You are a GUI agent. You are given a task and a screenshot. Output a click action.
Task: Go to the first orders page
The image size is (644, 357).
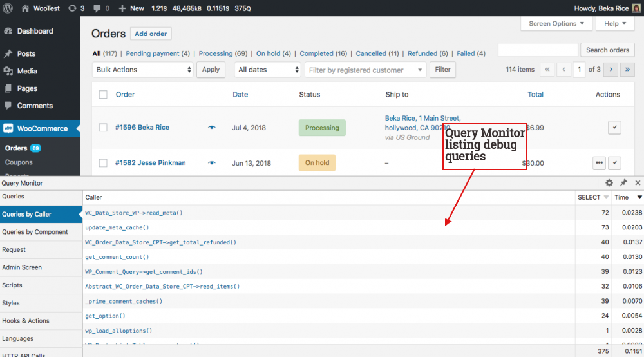coord(547,70)
